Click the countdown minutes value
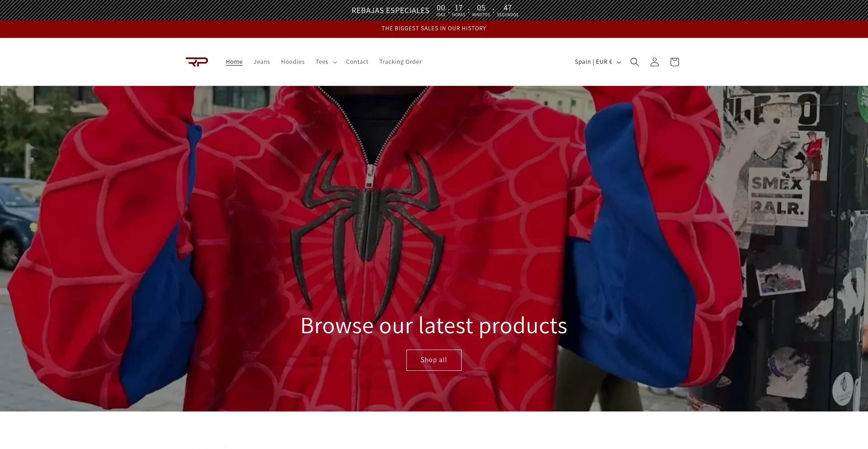Image resolution: width=868 pixels, height=449 pixels. point(481,8)
